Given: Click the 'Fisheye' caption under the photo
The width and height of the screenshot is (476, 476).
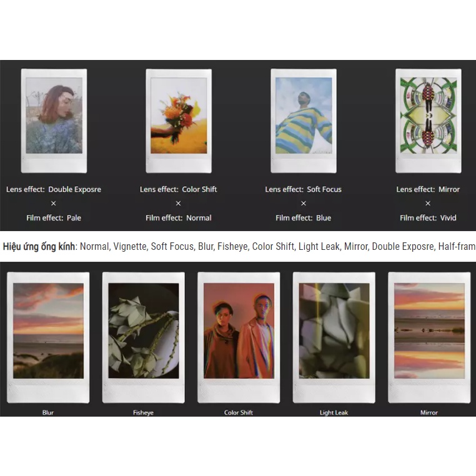Looking at the screenshot, I should [x=143, y=412].
